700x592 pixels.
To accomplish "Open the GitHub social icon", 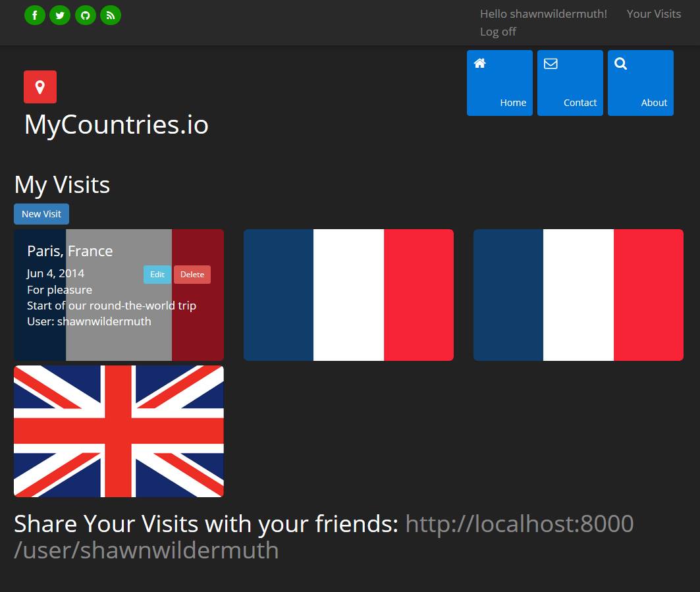I will 85,15.
